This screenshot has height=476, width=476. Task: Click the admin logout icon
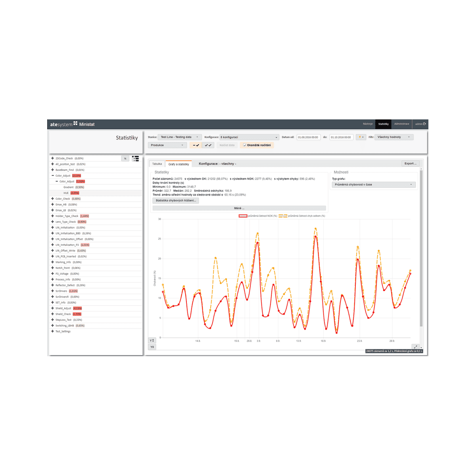pyautogui.click(x=424, y=124)
